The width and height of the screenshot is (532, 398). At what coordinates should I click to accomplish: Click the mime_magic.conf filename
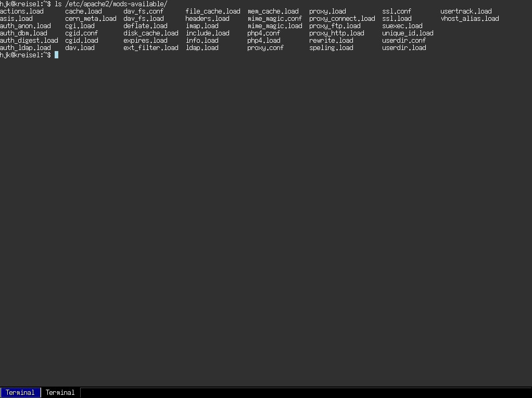tap(274, 18)
